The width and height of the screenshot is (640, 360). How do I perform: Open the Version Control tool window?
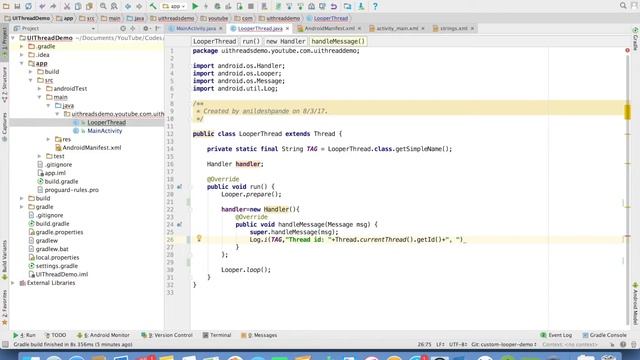167,335
